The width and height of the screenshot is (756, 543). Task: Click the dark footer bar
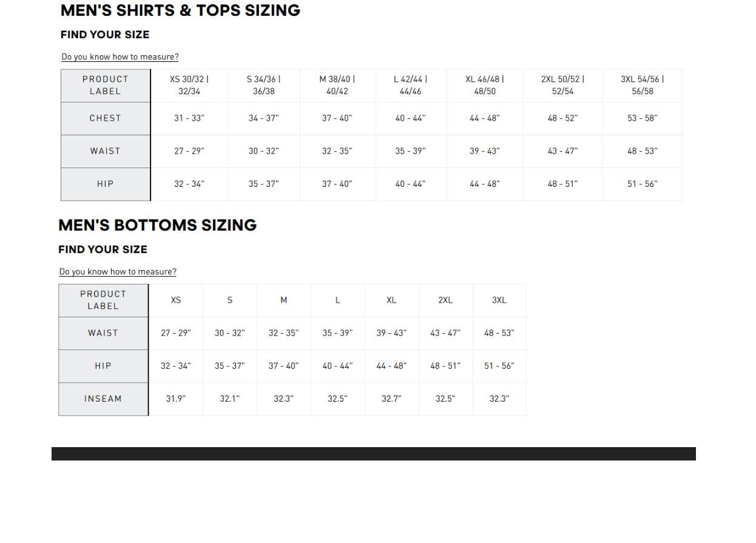coord(374,454)
